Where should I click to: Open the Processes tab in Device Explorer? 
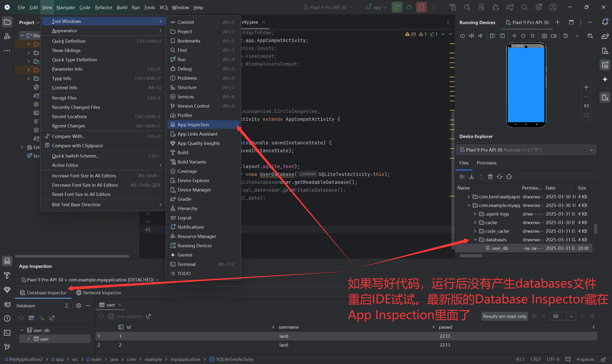(x=486, y=163)
